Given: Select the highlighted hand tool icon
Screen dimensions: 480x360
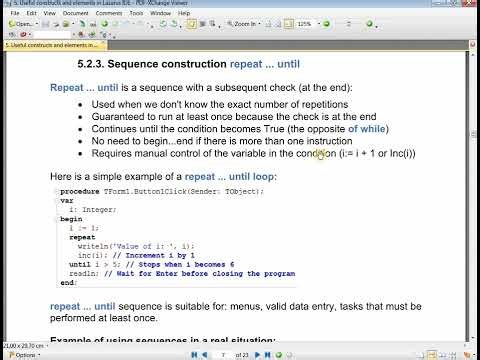Looking at the screenshot, I should tap(191, 24).
